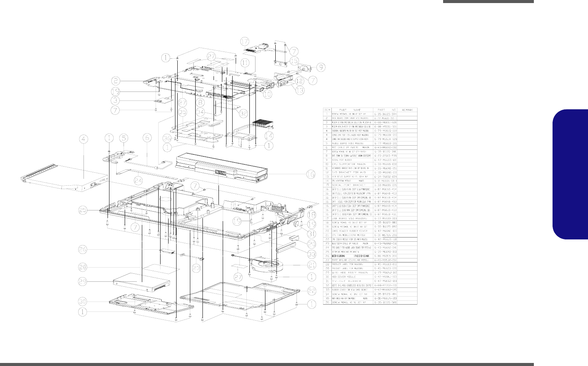The height and width of the screenshot is (366, 588).
Task: Select table row 'I/O BRACKET FOR M/B'
Action: (x=370, y=172)
